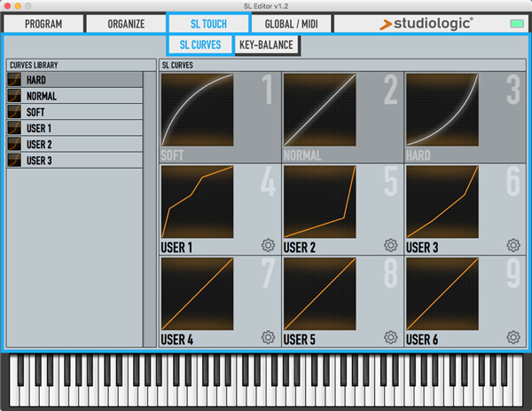
Task: Select the SL CURVES subtab
Action: pyautogui.click(x=200, y=45)
